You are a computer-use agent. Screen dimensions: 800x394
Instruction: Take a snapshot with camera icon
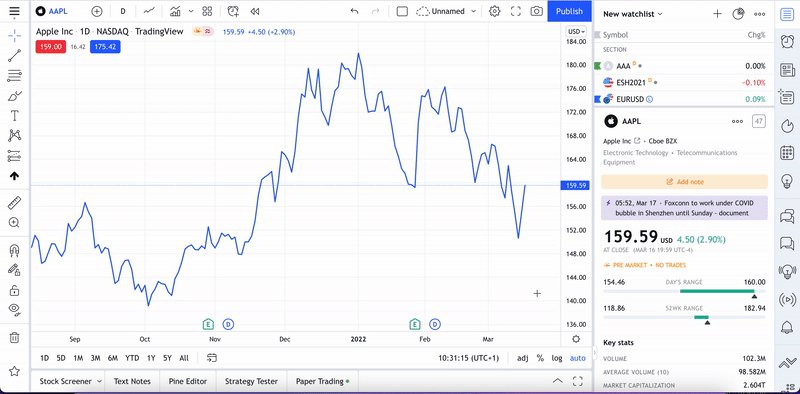(x=536, y=11)
